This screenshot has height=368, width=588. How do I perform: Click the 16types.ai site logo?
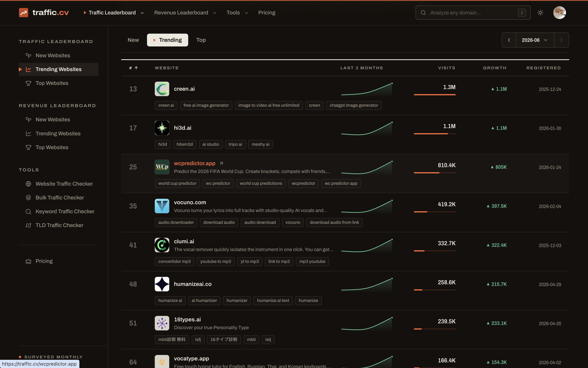pos(162,323)
